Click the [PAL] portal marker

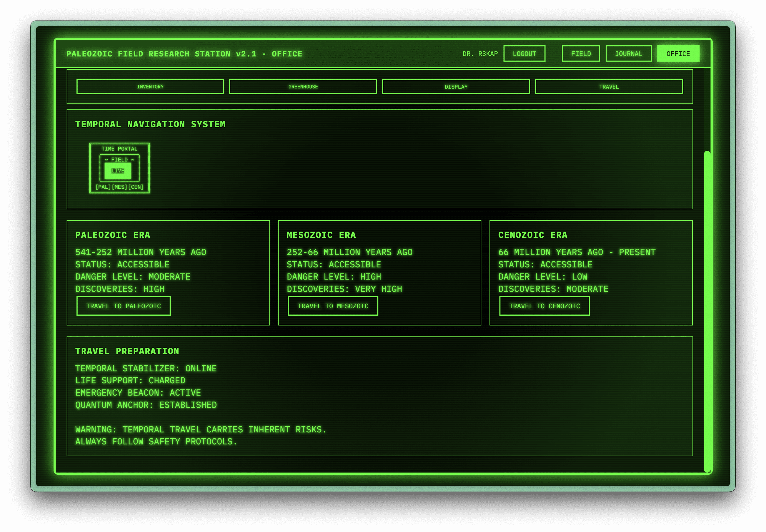point(103,187)
